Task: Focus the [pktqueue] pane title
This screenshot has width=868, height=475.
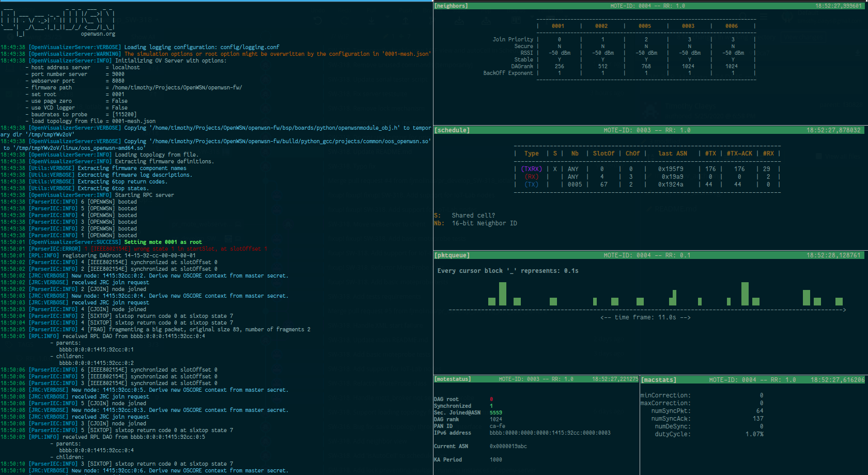Action: pos(452,255)
